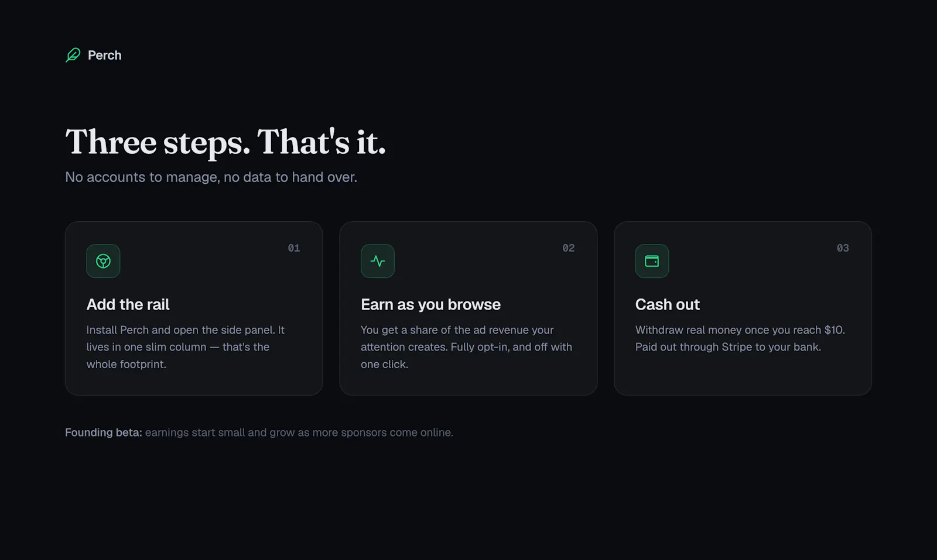Click the Add the rail heading

pos(128,304)
